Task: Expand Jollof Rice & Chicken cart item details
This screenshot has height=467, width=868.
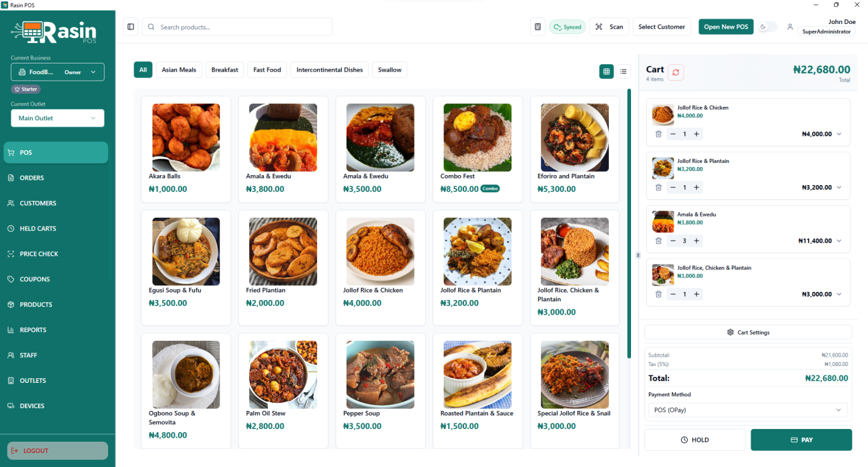Action: (839, 134)
